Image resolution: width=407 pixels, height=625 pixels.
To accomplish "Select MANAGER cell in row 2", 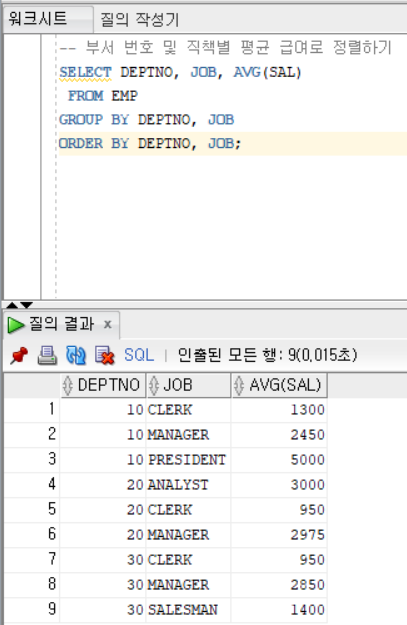I will [x=189, y=435].
